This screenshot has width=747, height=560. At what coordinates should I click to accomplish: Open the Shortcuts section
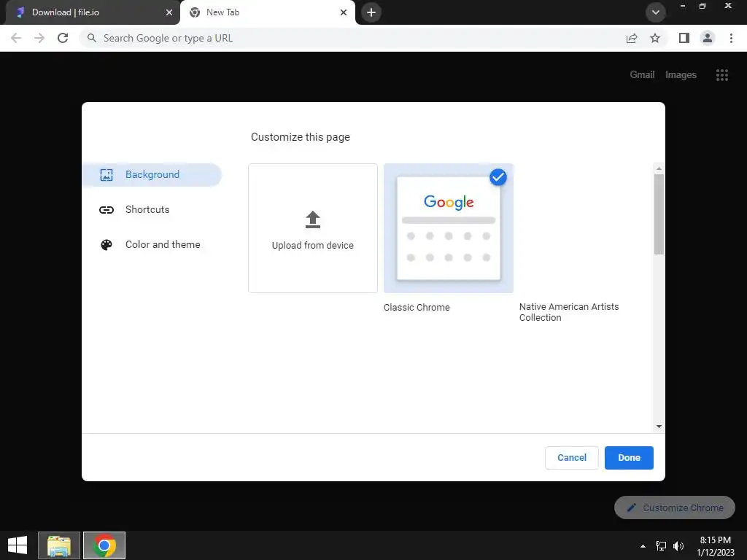147,209
